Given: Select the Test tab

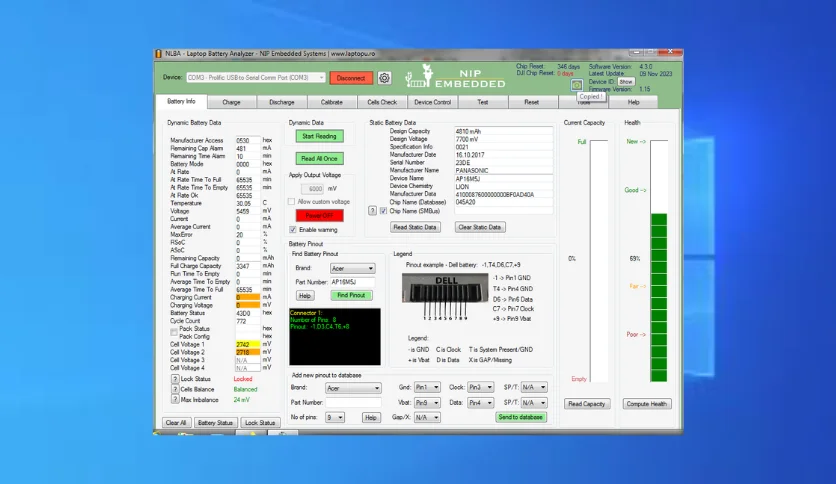Looking at the screenshot, I should coord(483,102).
